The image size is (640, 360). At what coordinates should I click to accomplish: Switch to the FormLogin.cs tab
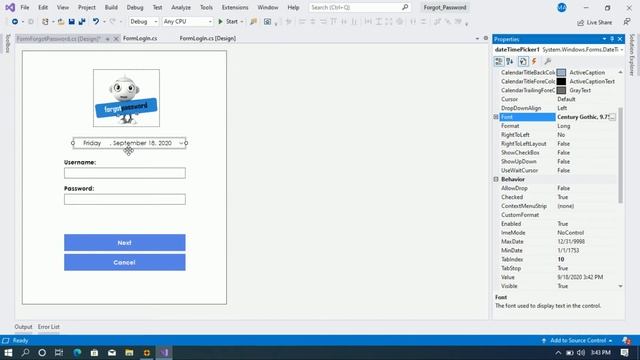[140, 38]
